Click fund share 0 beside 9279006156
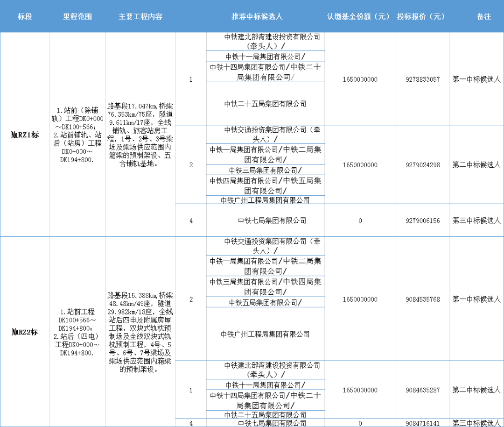This screenshot has width=504, height=427. tap(360, 221)
